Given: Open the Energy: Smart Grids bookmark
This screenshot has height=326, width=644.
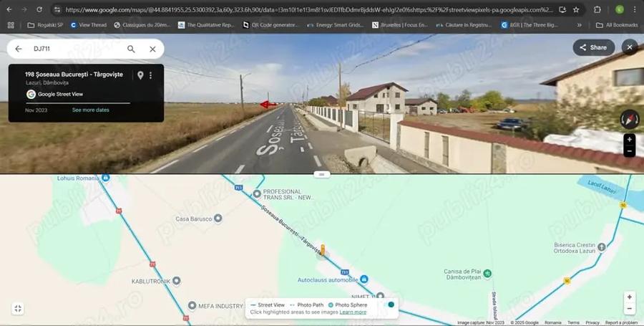Looking at the screenshot, I should pyautogui.click(x=336, y=25).
